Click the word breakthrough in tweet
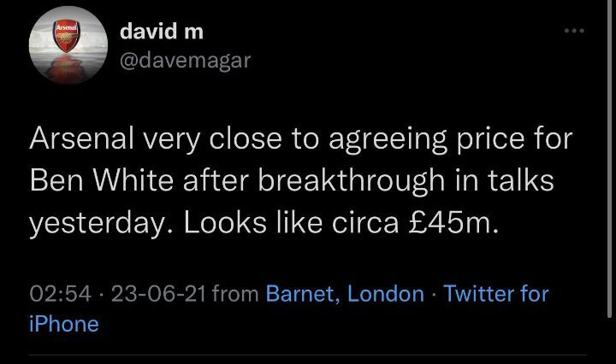Viewport: 616px width, 364px height. click(352, 181)
